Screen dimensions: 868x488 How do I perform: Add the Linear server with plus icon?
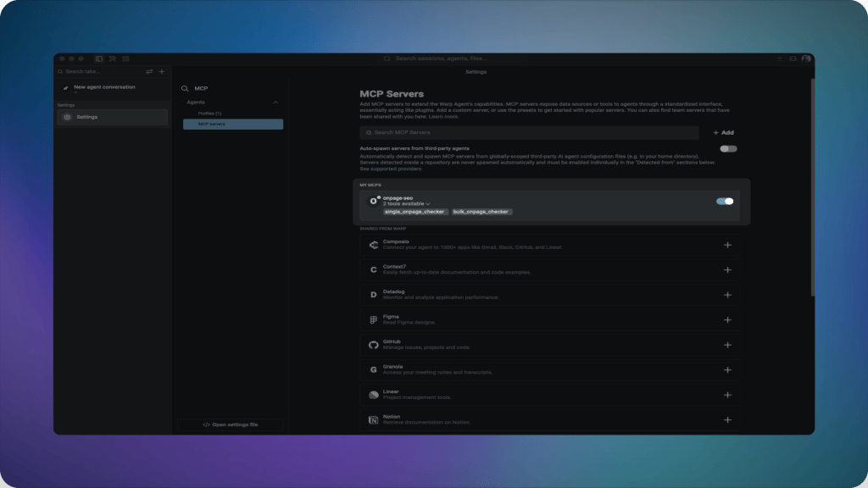[727, 395]
